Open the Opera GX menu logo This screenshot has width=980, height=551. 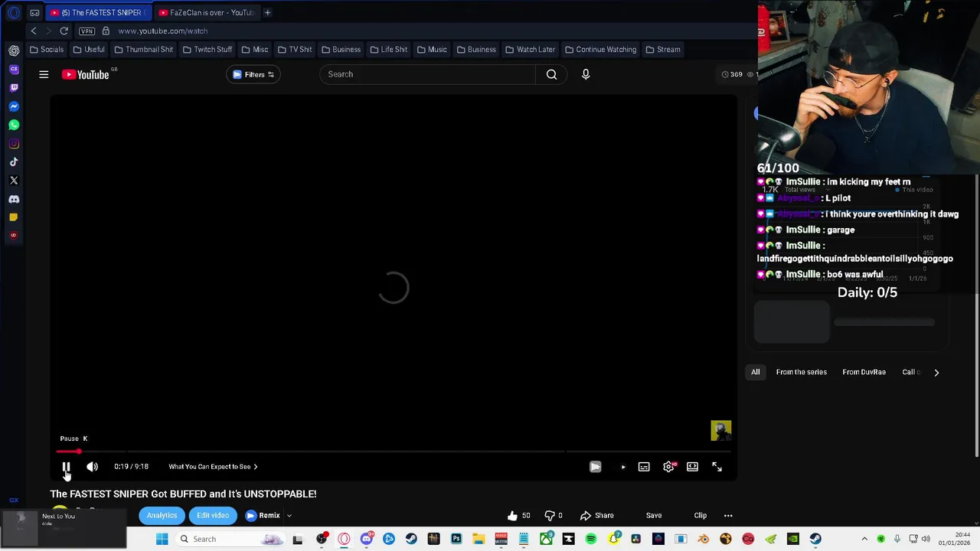pyautogui.click(x=14, y=12)
